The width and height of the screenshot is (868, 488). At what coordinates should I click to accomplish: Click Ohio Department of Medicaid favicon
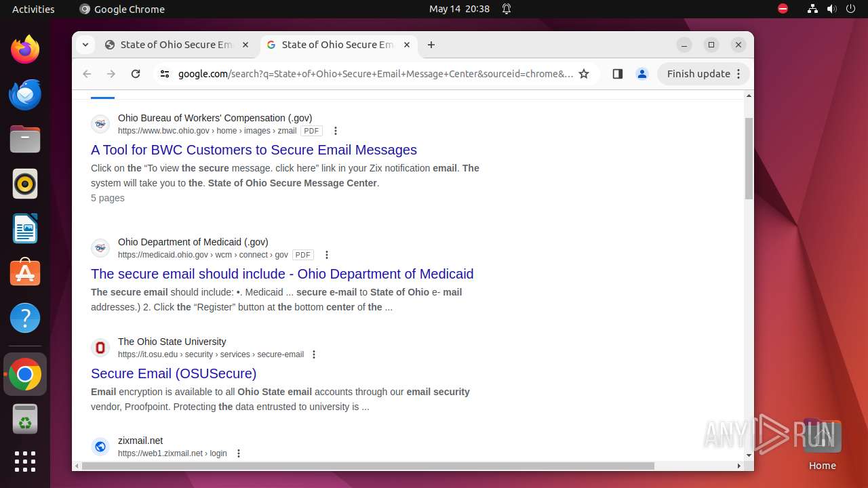coord(100,248)
